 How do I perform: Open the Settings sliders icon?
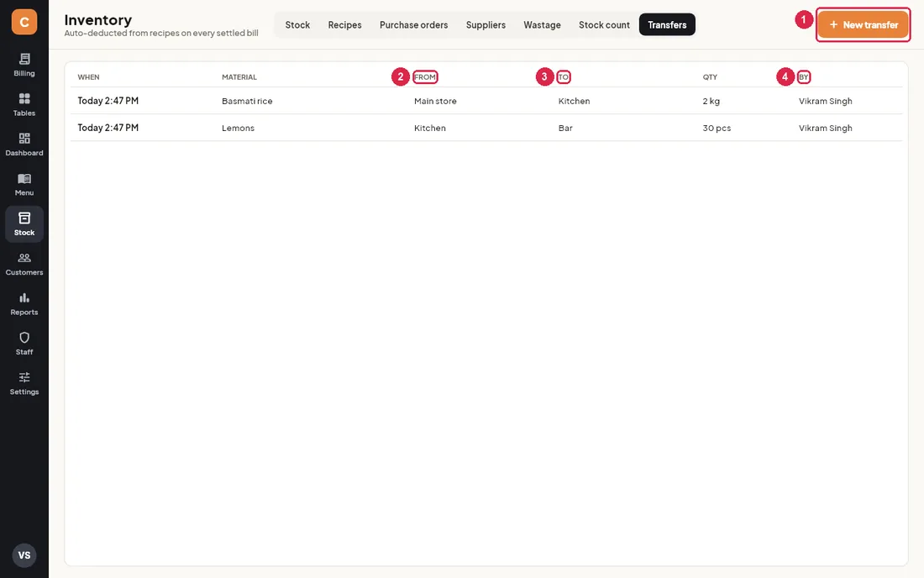coord(24,377)
